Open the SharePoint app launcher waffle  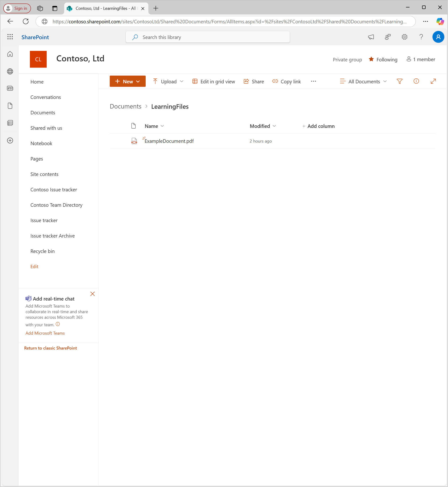[x=10, y=37]
